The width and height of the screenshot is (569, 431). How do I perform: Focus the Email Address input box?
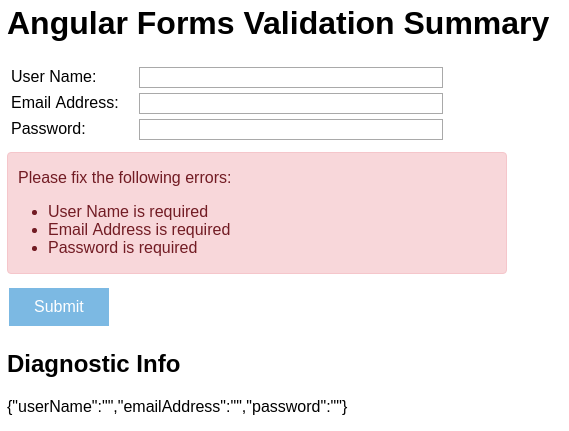point(291,103)
